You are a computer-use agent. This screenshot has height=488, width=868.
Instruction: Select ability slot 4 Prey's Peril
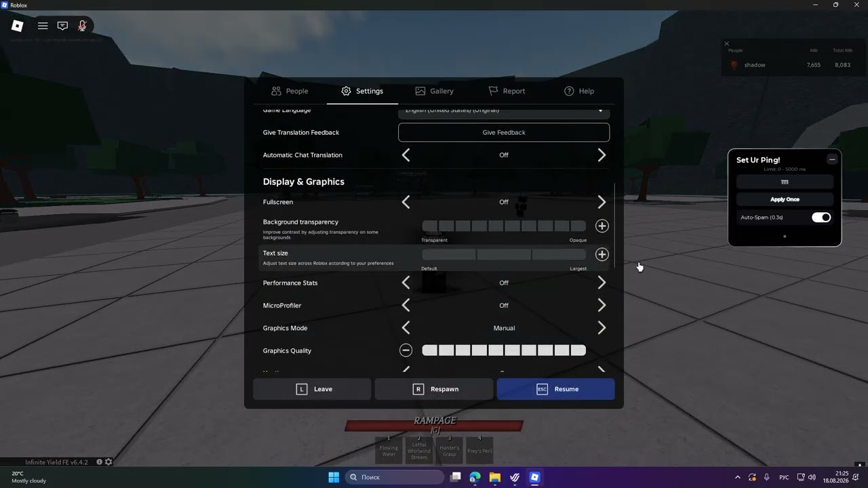coord(479,450)
